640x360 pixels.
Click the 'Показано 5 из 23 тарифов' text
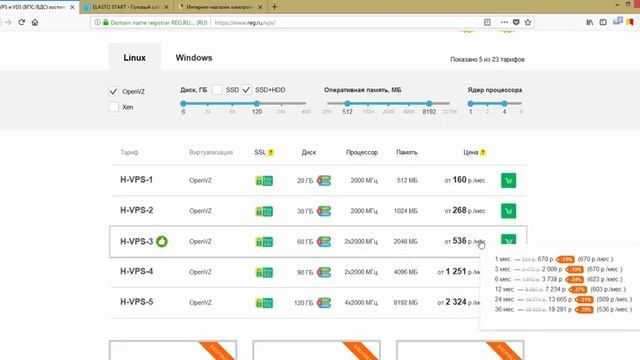pyautogui.click(x=487, y=60)
